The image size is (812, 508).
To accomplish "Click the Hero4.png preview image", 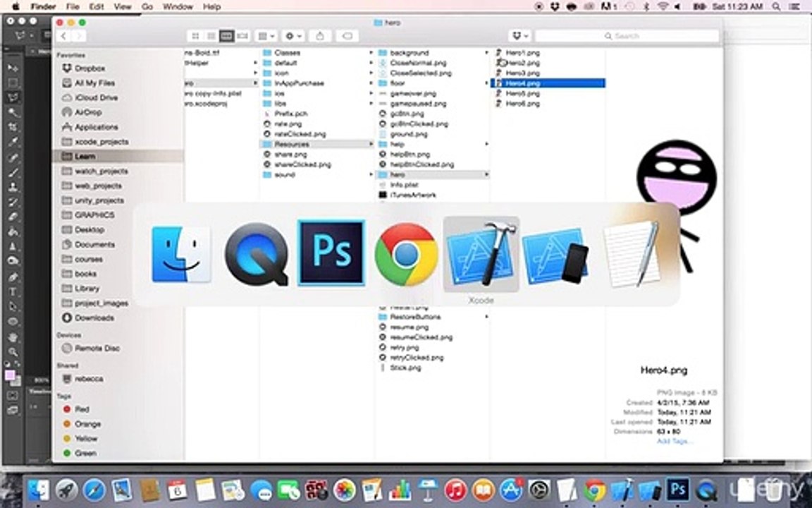I will (677, 205).
